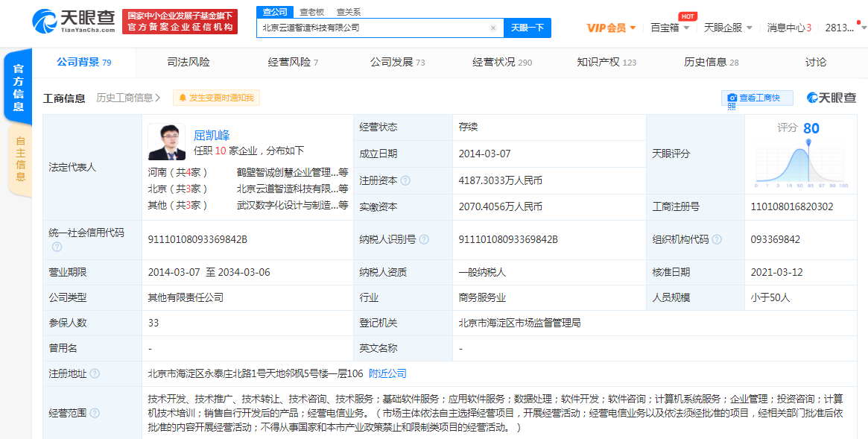The image size is (868, 439).
Task: Switch to the 查关系 search tab
Action: [x=349, y=12]
